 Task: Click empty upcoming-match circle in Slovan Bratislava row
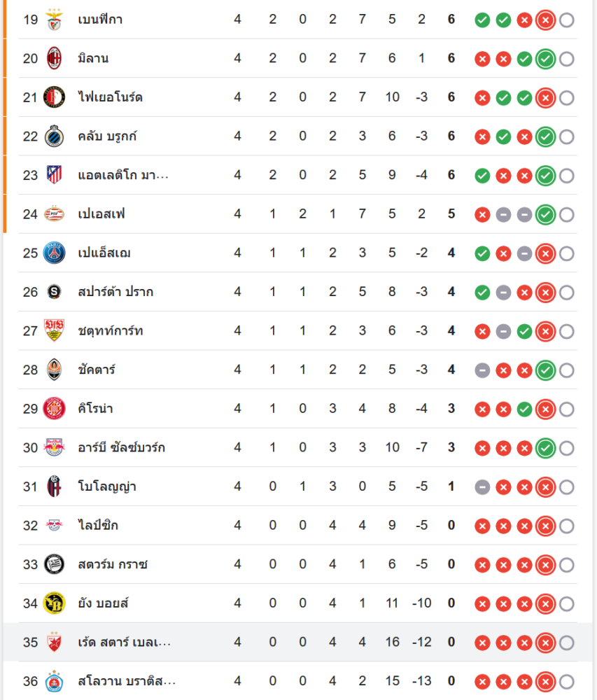click(x=567, y=682)
